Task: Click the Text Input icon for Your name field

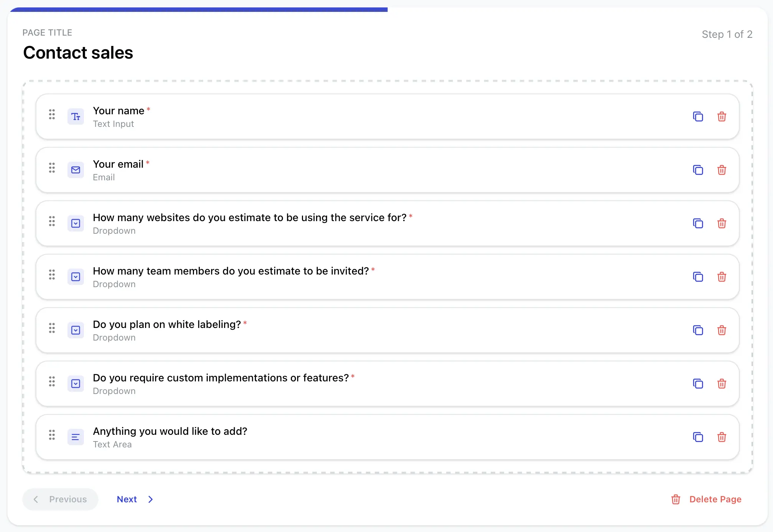Action: pyautogui.click(x=75, y=116)
